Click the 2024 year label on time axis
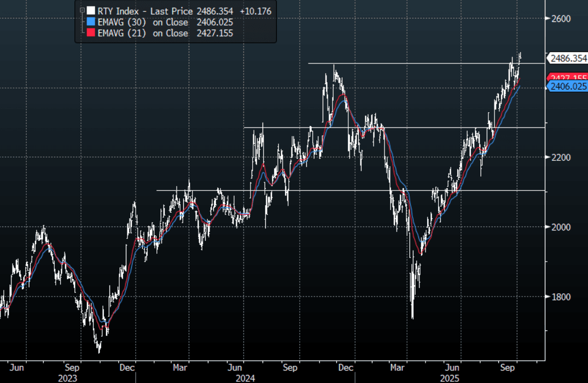 click(246, 378)
